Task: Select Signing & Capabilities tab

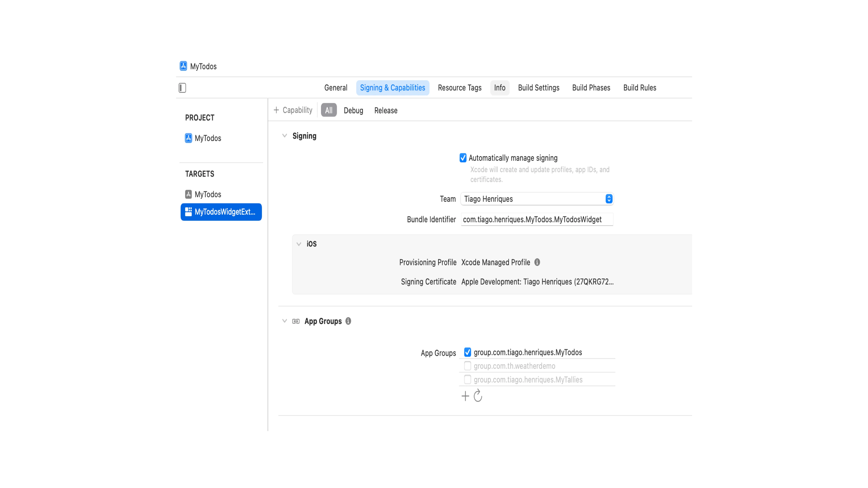Action: [393, 88]
